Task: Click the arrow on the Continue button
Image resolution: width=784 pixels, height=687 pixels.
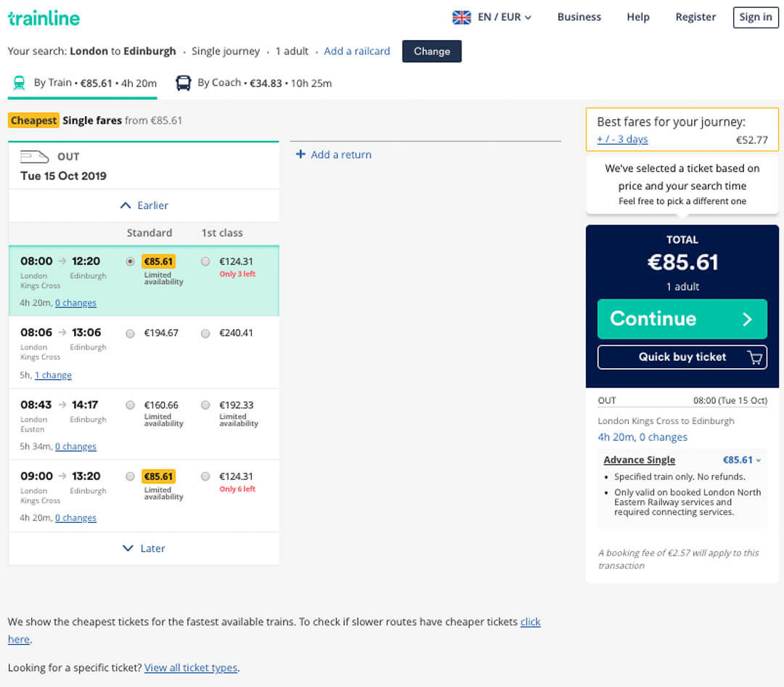Action: pyautogui.click(x=747, y=320)
